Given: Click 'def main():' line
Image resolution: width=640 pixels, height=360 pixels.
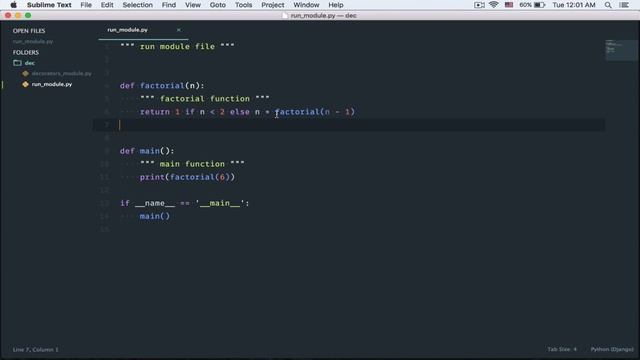Looking at the screenshot, I should pyautogui.click(x=147, y=151).
